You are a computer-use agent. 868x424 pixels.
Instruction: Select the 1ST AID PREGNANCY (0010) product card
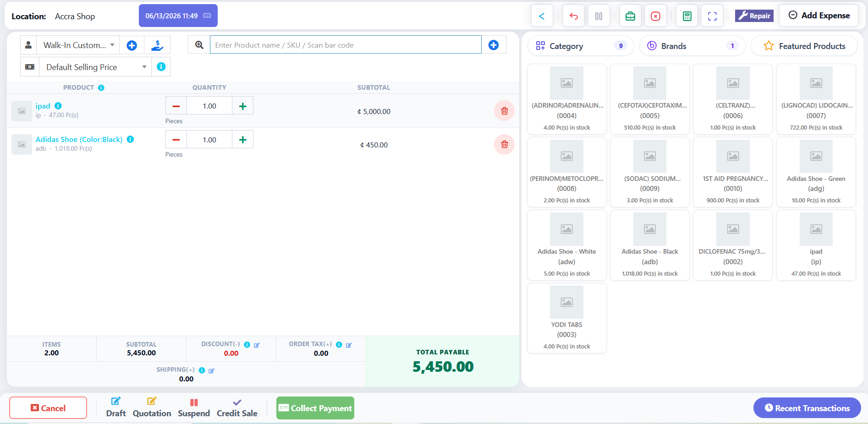click(733, 172)
